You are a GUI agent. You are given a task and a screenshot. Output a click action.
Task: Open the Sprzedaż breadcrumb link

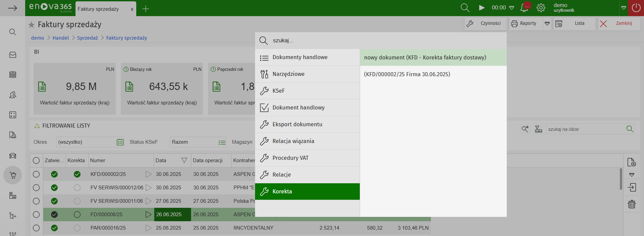click(x=87, y=38)
